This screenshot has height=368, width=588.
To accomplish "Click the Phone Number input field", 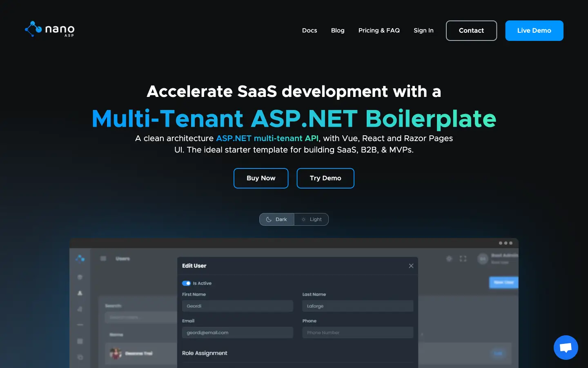I will tap(358, 332).
